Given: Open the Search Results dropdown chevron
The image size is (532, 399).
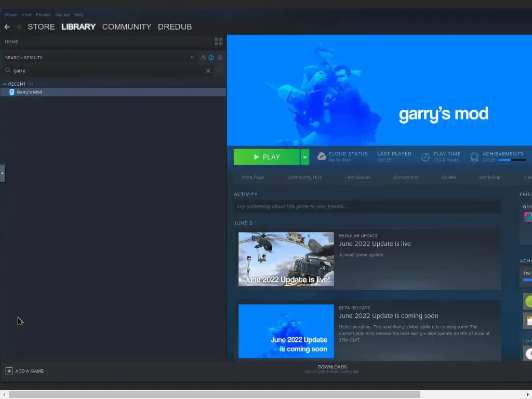Looking at the screenshot, I should click(x=192, y=57).
